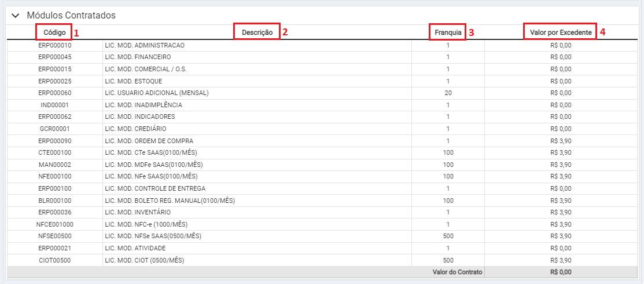
Task: Click the Valor do Contrato footer label
Action: (458, 272)
